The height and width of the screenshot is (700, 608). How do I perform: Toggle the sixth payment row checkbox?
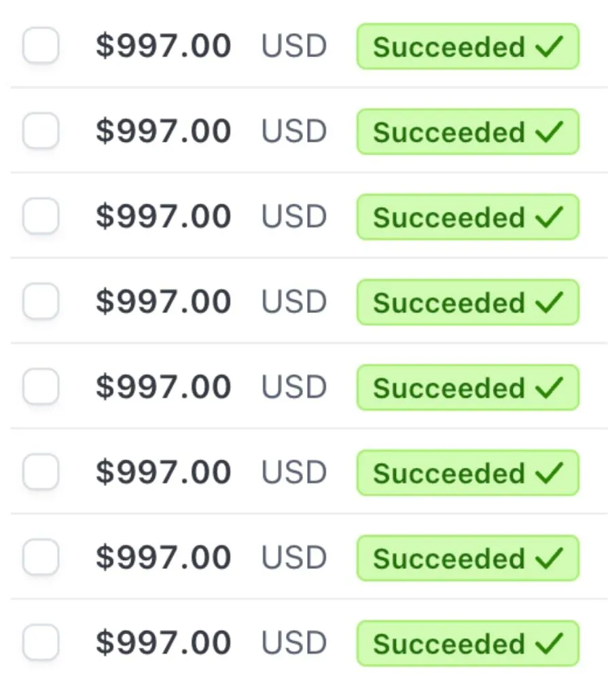(41, 472)
